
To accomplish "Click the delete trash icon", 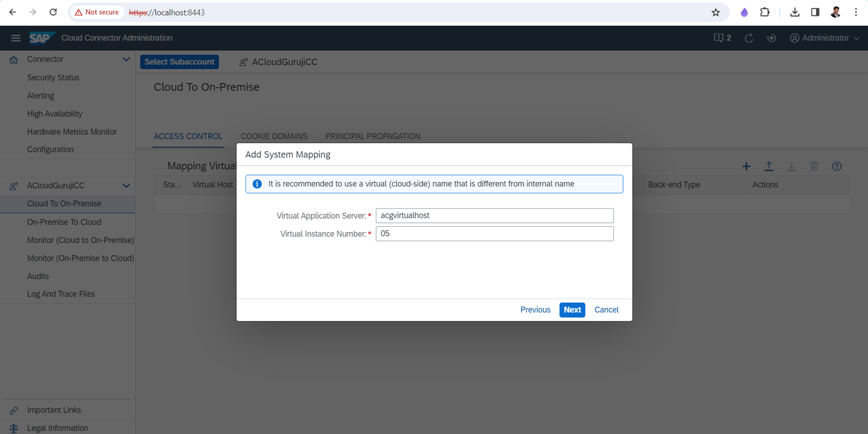I will click(814, 166).
